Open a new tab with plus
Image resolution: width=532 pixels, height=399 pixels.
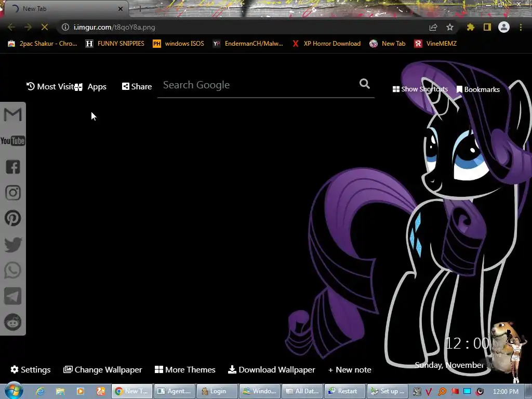(140, 9)
